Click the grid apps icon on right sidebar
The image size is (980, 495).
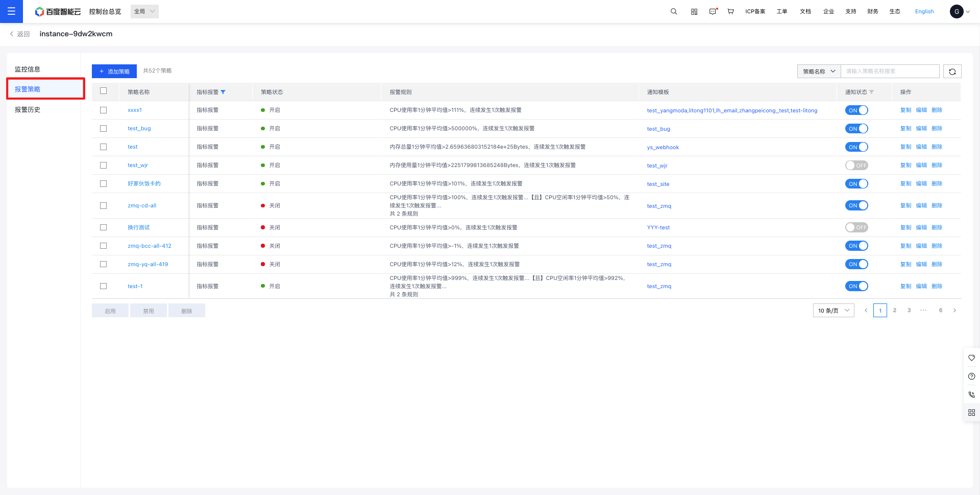point(971,413)
